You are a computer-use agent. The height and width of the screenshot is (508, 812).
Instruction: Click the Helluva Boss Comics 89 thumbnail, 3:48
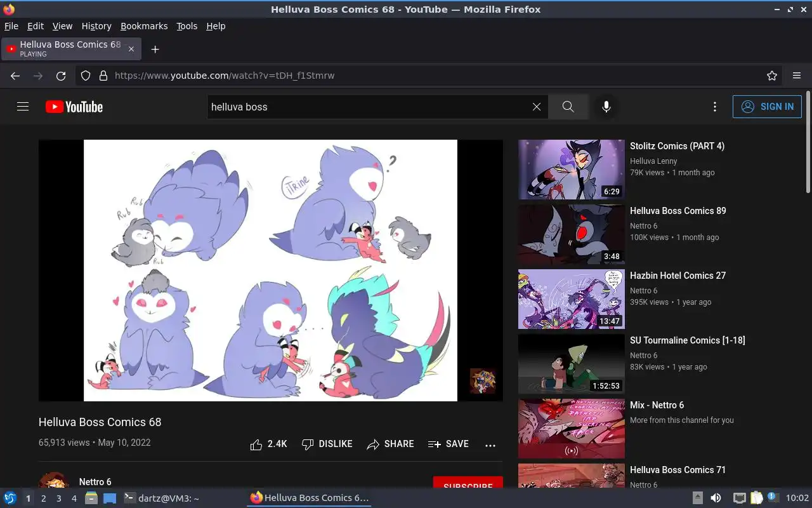[x=572, y=234]
